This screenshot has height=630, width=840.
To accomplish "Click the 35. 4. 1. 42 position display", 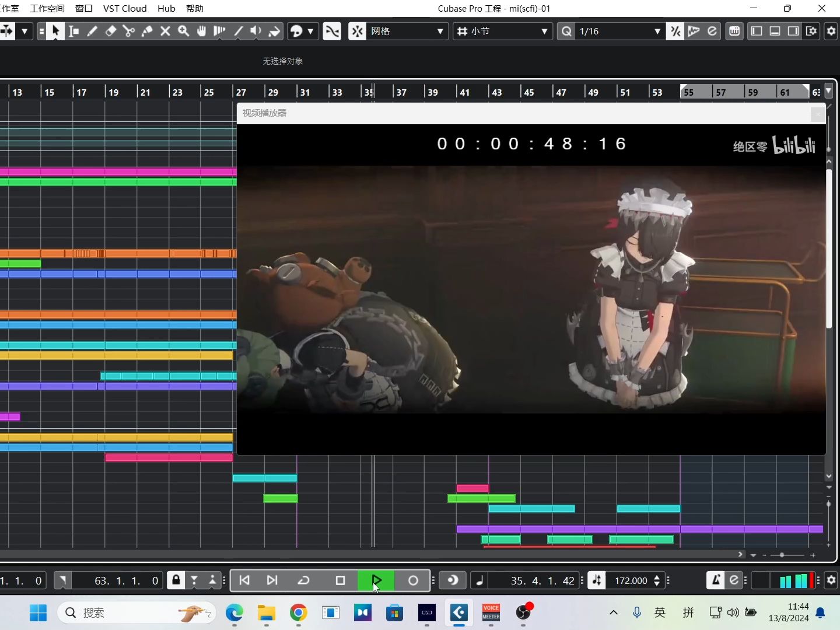I will [542, 580].
